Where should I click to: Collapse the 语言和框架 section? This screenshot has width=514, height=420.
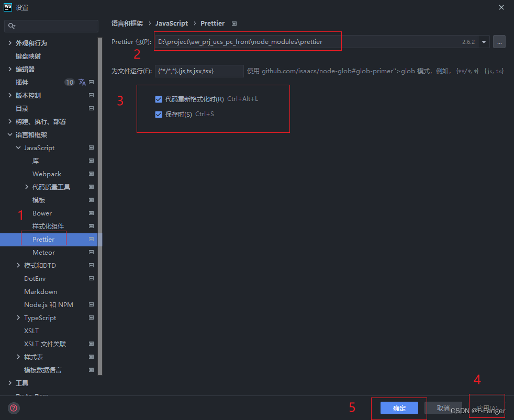tap(10, 134)
